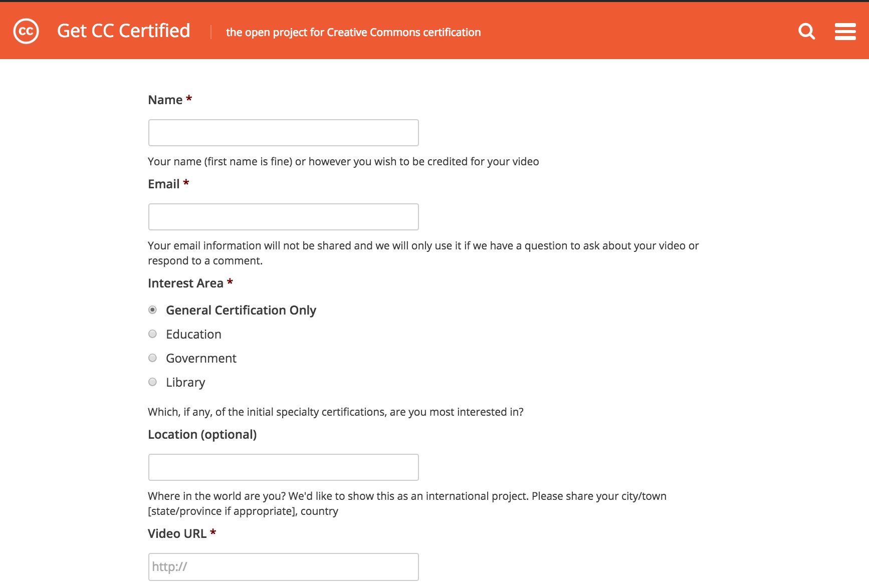Click the Creative Commons CC logo icon
This screenshot has height=588, width=869.
(26, 31)
